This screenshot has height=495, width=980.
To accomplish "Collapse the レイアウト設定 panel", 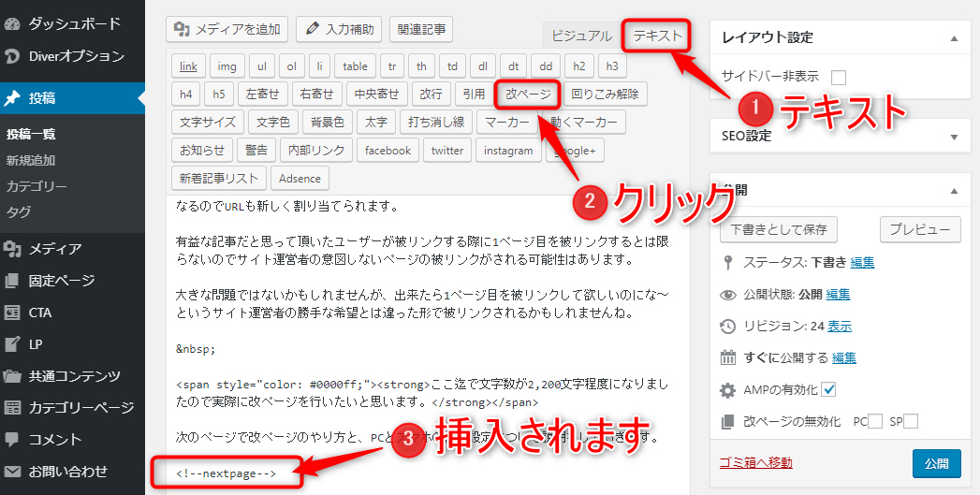I will (x=954, y=38).
